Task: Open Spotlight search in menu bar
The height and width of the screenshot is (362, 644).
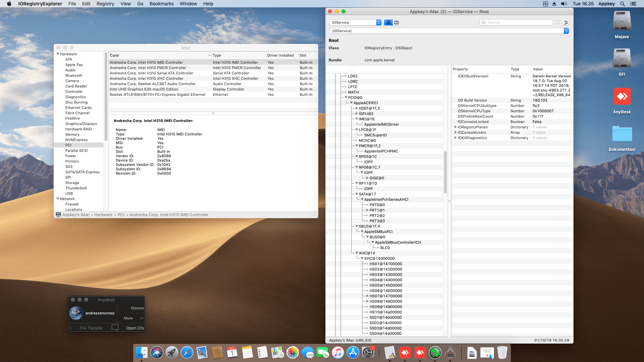Action: click(x=623, y=4)
